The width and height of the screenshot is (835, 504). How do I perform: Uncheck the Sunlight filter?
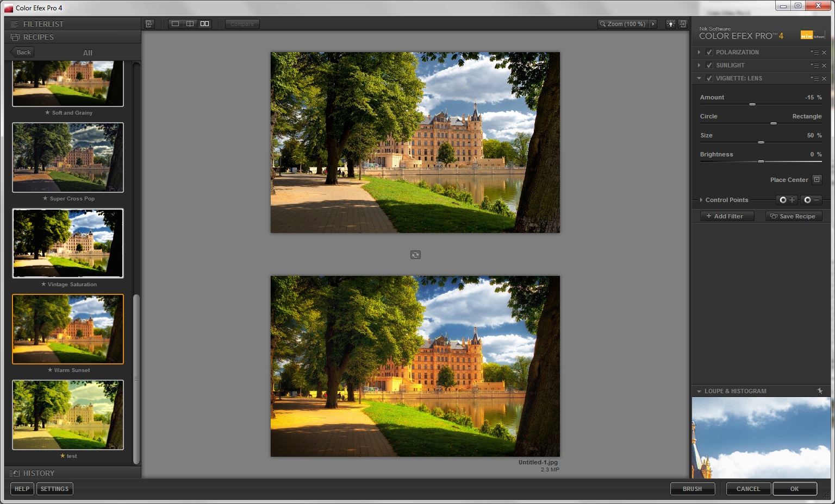coord(709,65)
